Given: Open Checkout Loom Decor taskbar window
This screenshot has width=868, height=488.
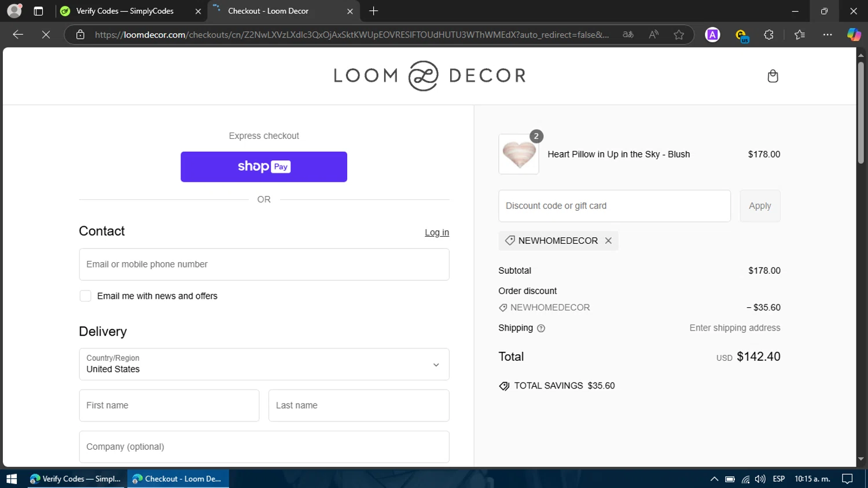Looking at the screenshot, I should click(x=178, y=479).
